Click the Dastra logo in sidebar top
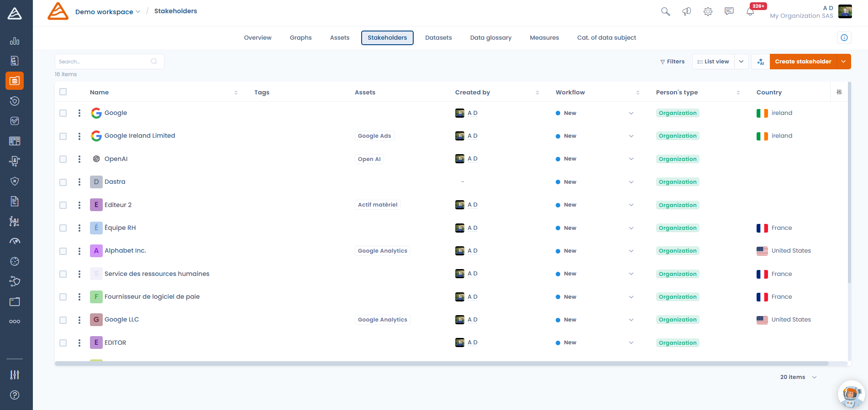 (x=15, y=14)
